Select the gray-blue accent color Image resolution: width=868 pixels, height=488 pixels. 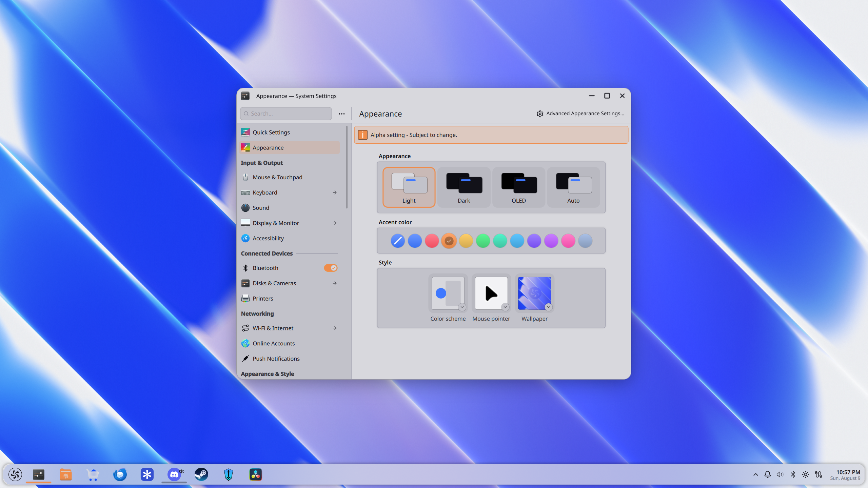click(585, 241)
